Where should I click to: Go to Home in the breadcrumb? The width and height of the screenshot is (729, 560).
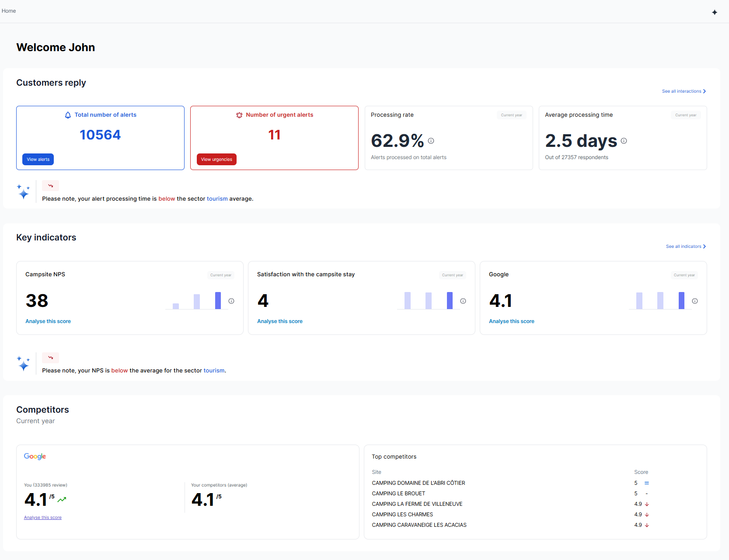point(9,11)
